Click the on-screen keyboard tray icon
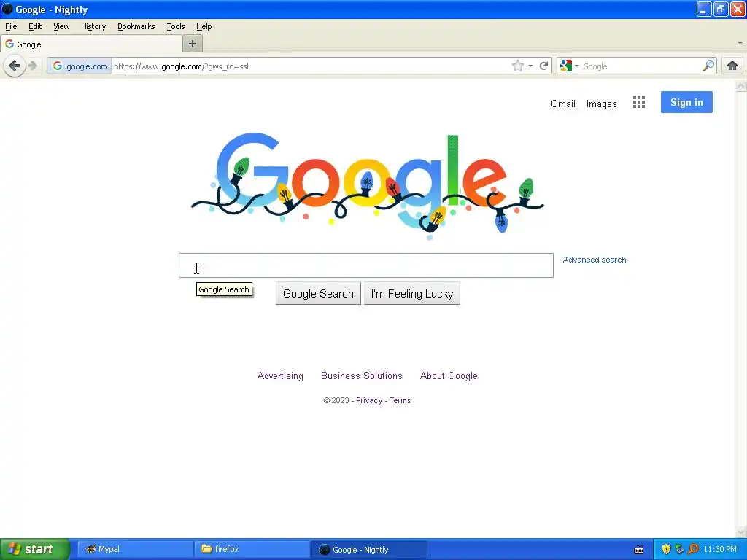The image size is (747, 560). coord(639,550)
